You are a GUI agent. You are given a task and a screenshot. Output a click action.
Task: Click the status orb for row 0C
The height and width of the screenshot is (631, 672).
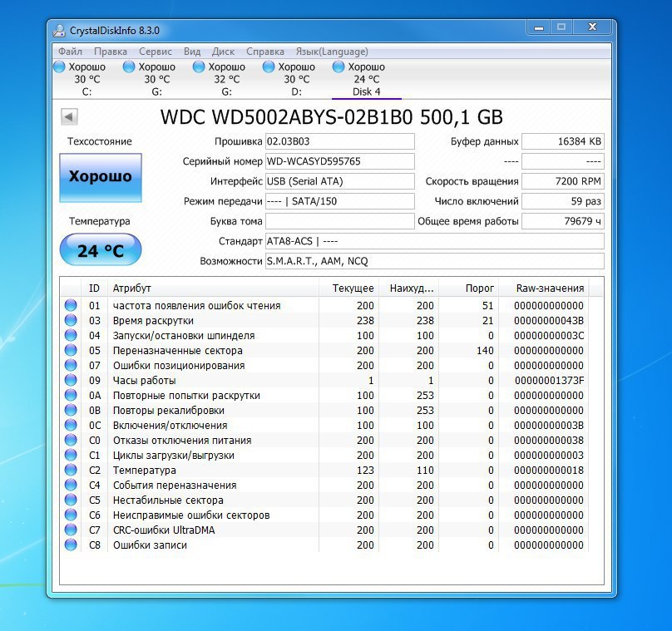[71, 426]
